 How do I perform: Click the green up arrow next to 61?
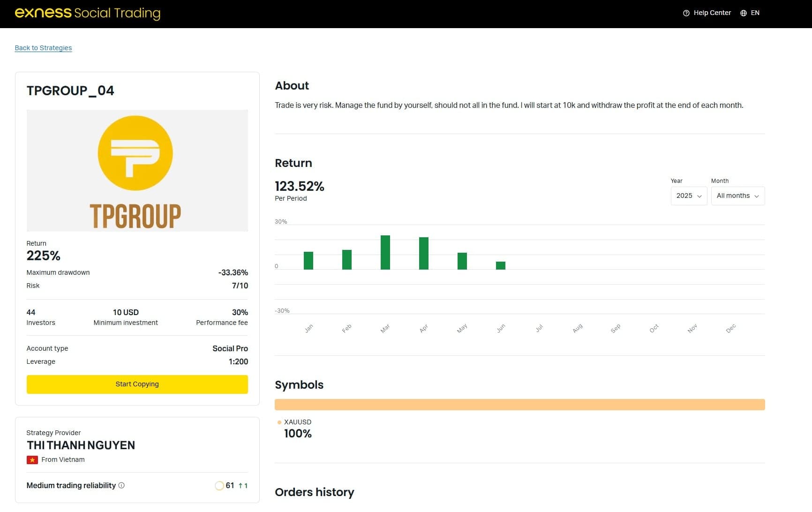click(x=241, y=486)
